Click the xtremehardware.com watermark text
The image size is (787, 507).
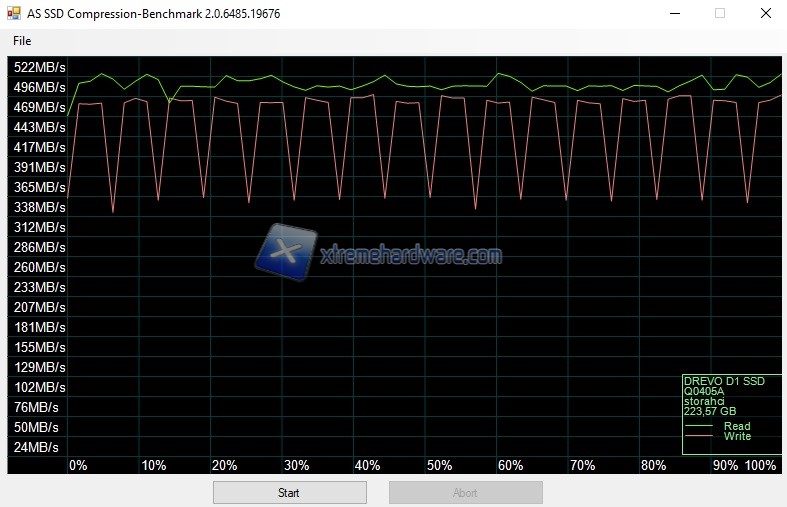[x=411, y=256]
